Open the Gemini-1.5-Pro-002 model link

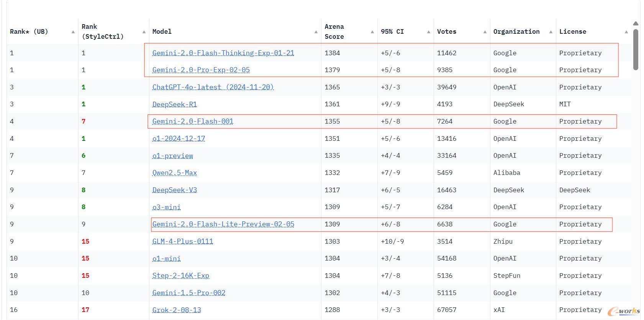188,293
